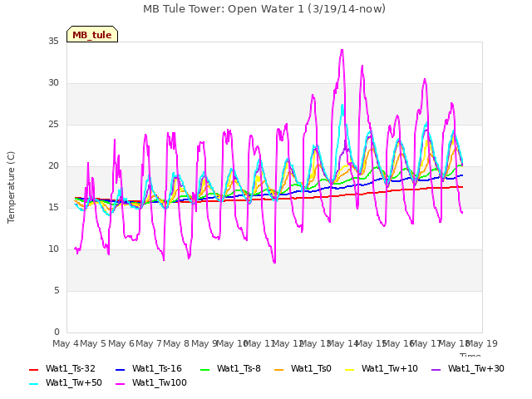
Task: Click the magenta peak near 34 degrees
Action: click(342, 50)
